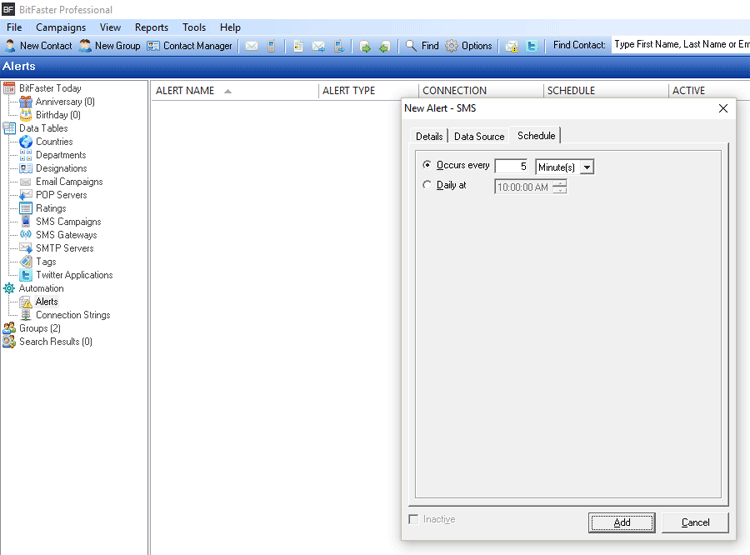Click the Find Contact search field
The width and height of the screenshot is (750, 555).
pyautogui.click(x=681, y=44)
